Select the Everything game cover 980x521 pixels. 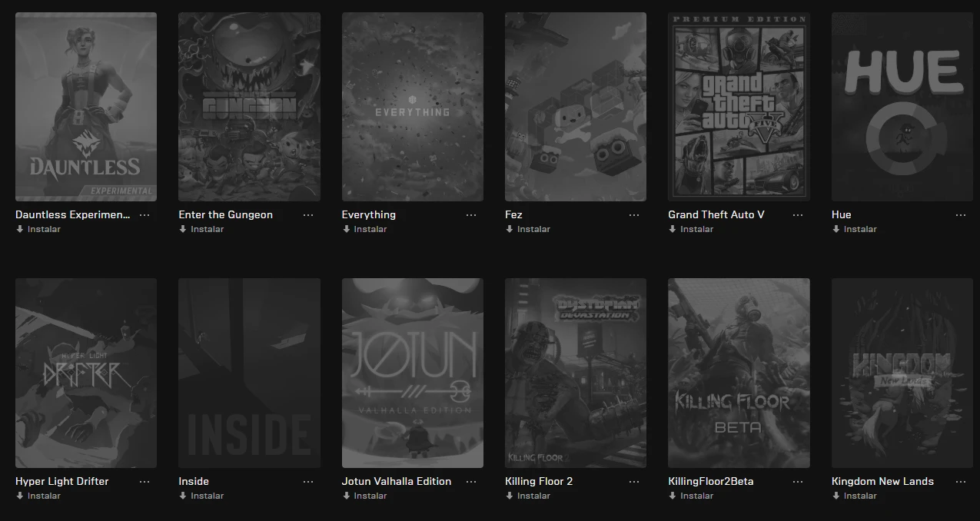coord(413,107)
